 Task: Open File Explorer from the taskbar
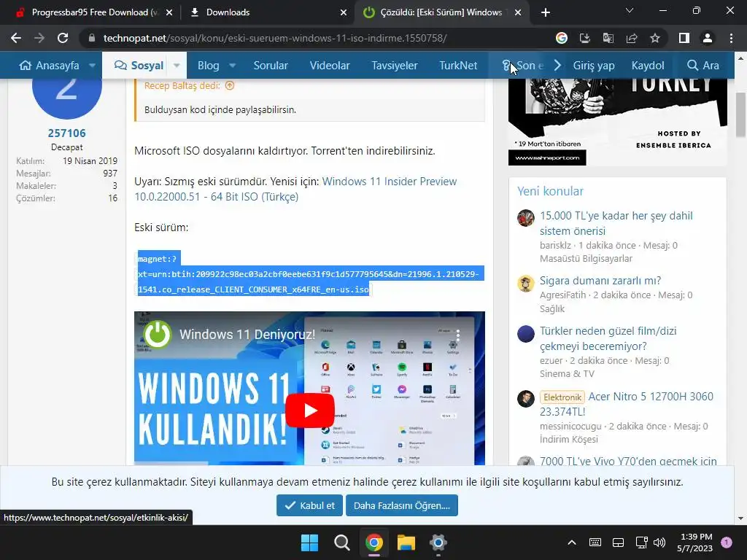(x=406, y=542)
